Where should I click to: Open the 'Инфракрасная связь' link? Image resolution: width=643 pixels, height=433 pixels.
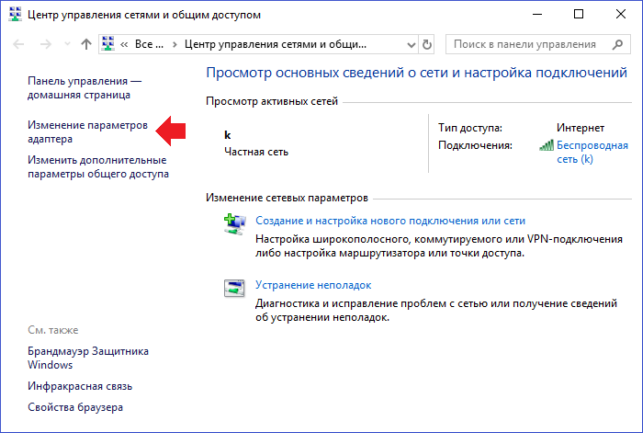(80, 386)
